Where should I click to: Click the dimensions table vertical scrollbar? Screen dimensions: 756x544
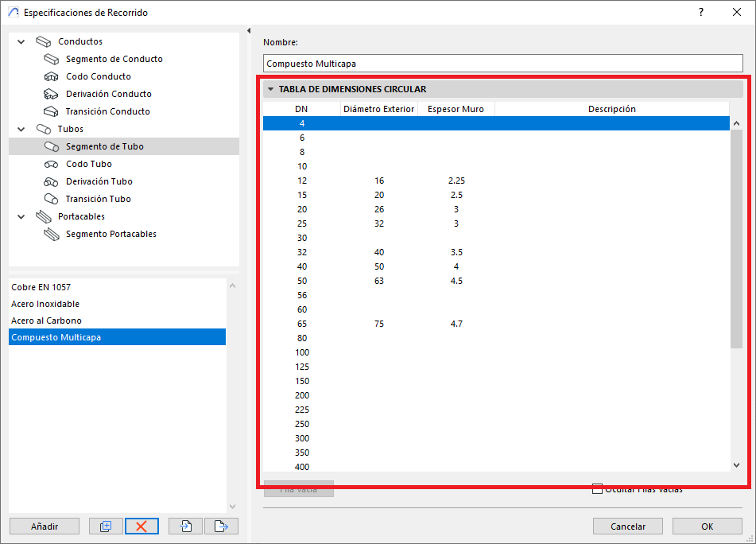[735, 239]
